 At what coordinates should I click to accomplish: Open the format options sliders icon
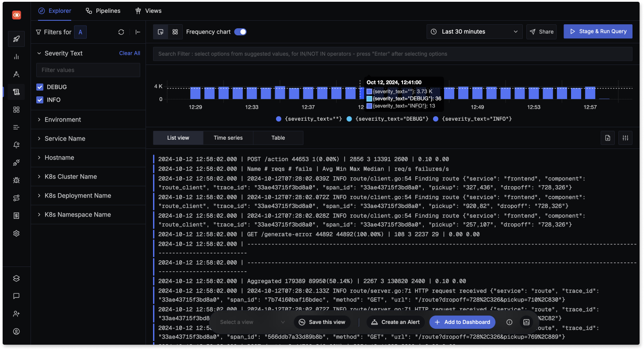(x=625, y=138)
